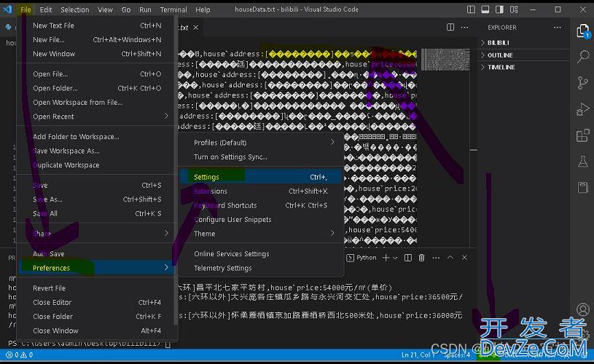Choose Keyboard Shortcuts

[261, 205]
